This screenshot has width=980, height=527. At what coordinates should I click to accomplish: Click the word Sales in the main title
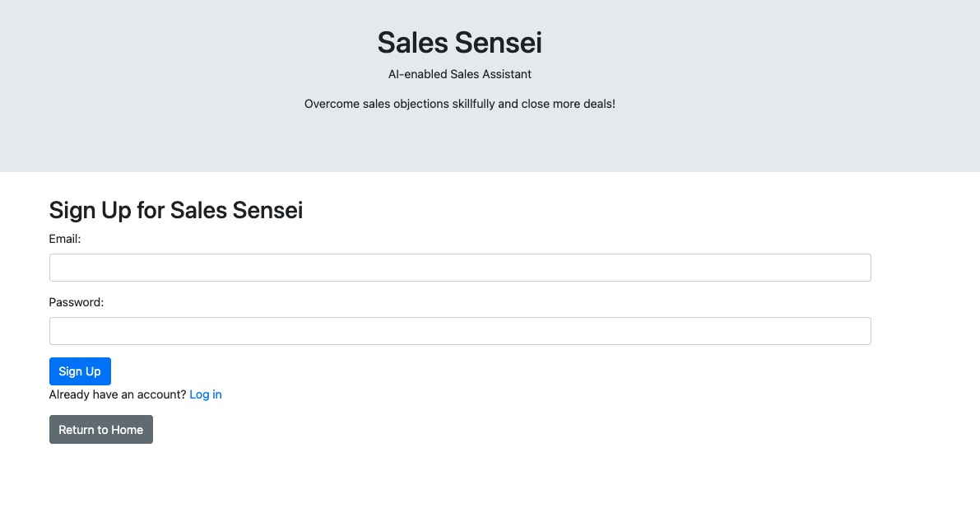[x=411, y=42]
